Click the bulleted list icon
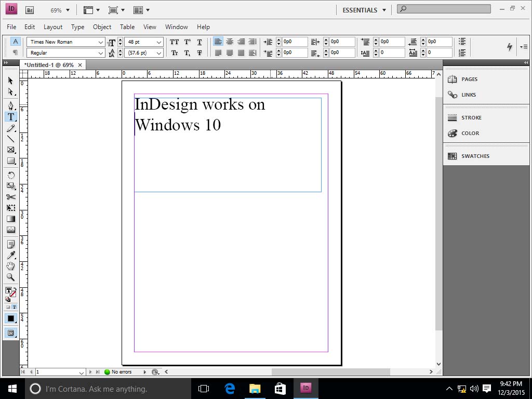Viewport: 532px width, 399px height. point(462,42)
